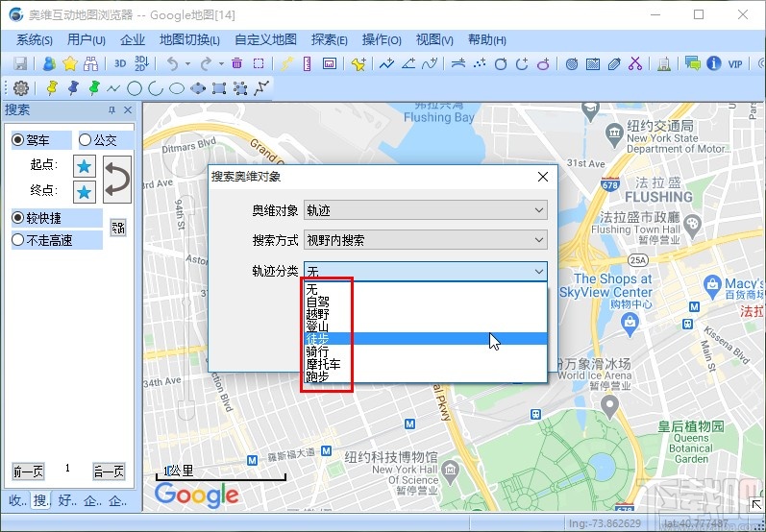Click the purple scissors cut icon

point(635,63)
